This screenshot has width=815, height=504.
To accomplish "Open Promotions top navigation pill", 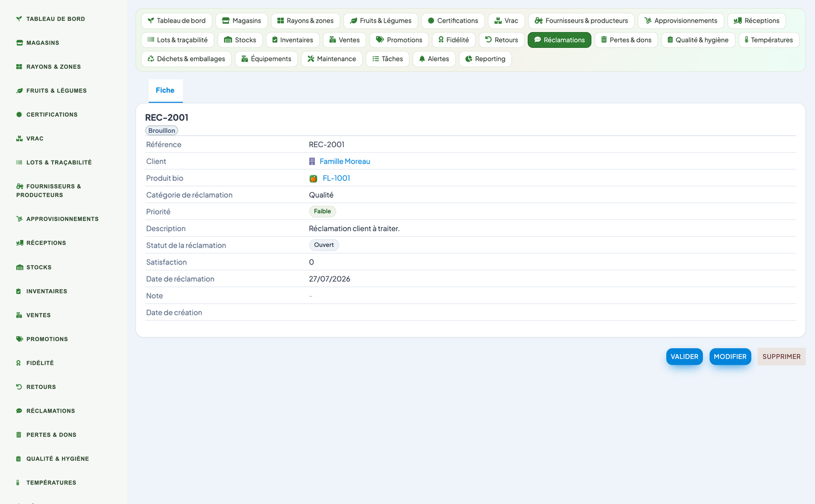I will (399, 40).
